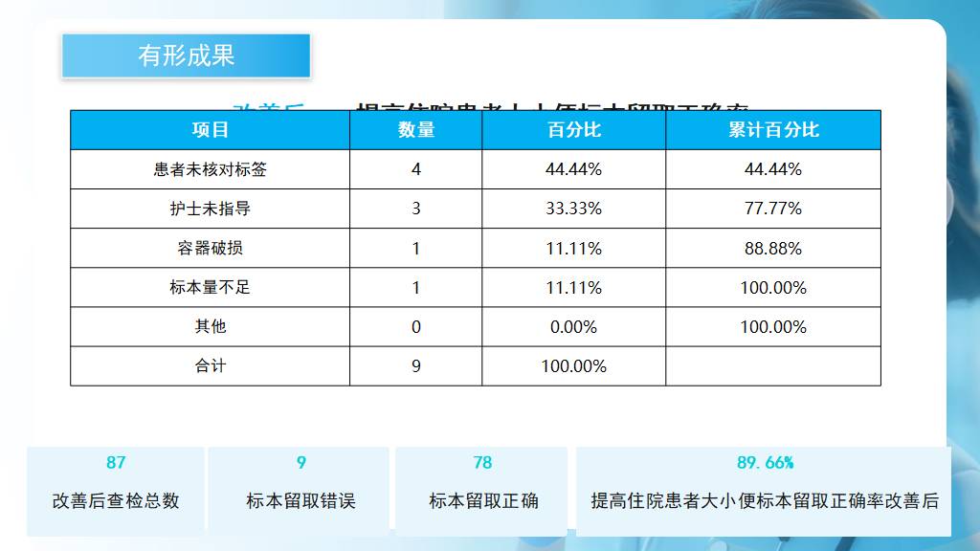Click the 百分比 column header
980x551 pixels.
[x=573, y=130]
